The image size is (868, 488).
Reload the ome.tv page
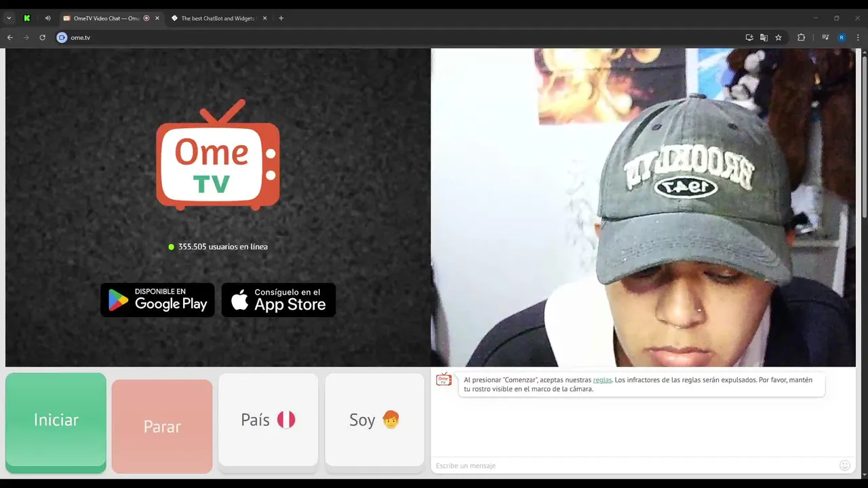click(x=42, y=37)
